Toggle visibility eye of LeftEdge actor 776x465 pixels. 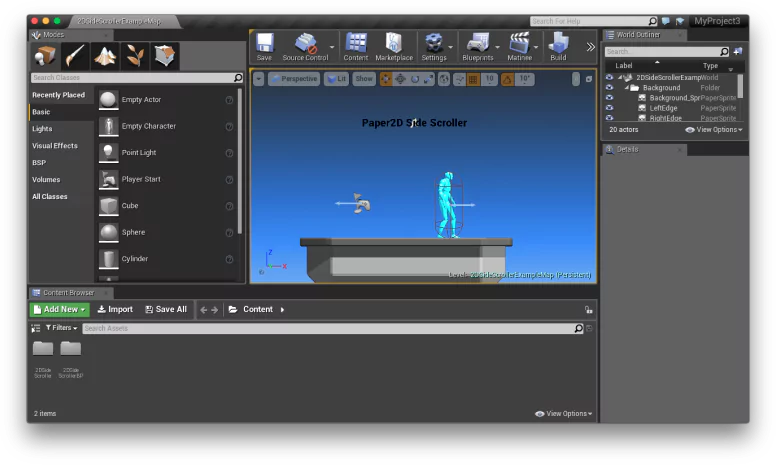coord(609,108)
